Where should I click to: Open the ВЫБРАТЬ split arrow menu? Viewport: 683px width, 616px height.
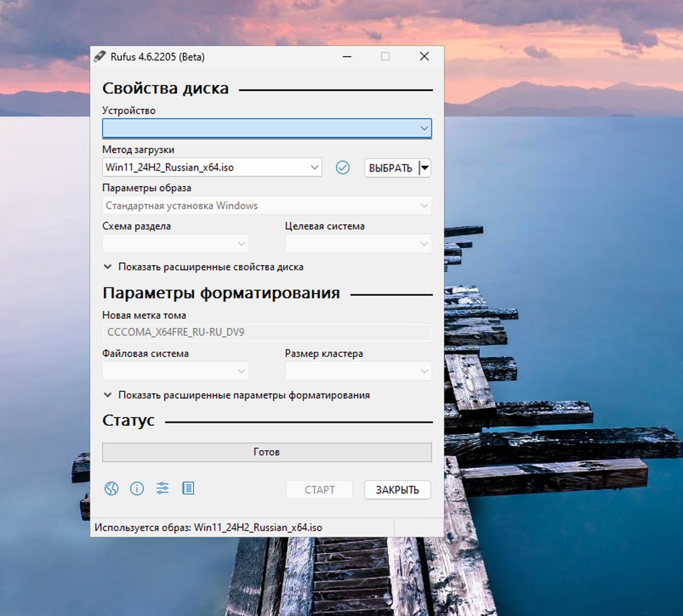click(425, 168)
